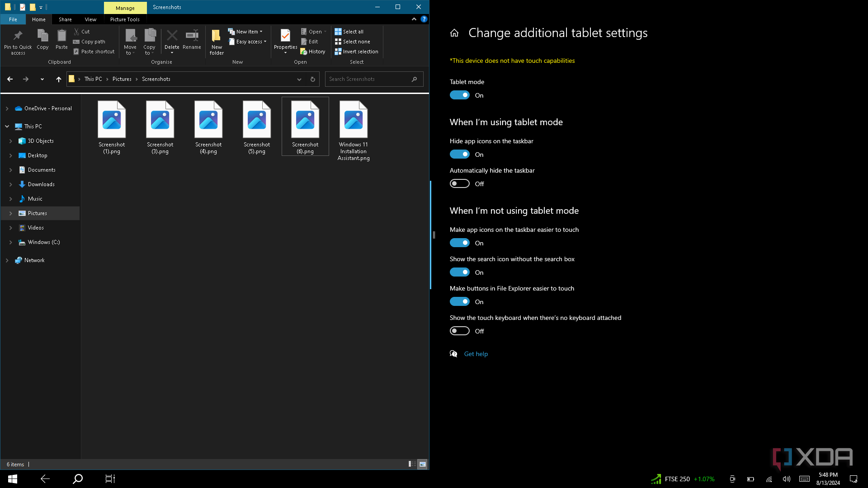Click Copy path button
868x488 pixels.
pyautogui.click(x=89, y=42)
